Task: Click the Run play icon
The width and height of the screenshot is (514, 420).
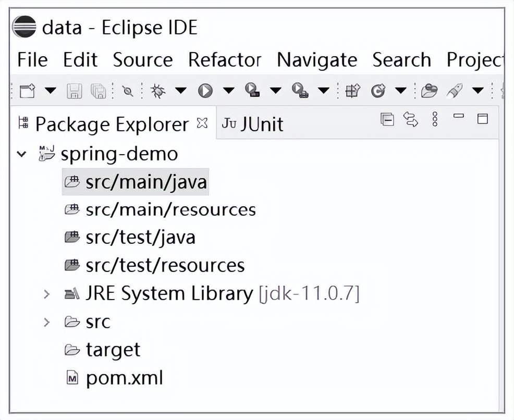Action: tap(205, 91)
